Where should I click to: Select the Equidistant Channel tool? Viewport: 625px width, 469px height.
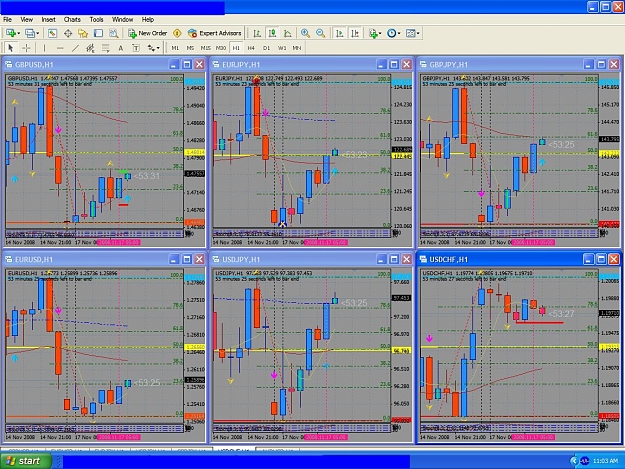click(x=90, y=48)
